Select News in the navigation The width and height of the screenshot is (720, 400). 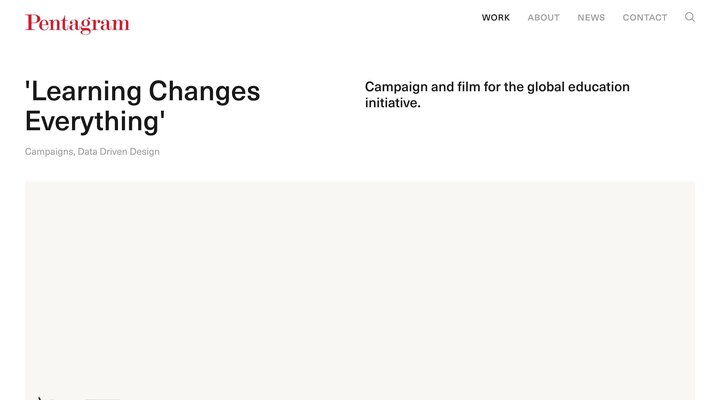coord(591,18)
